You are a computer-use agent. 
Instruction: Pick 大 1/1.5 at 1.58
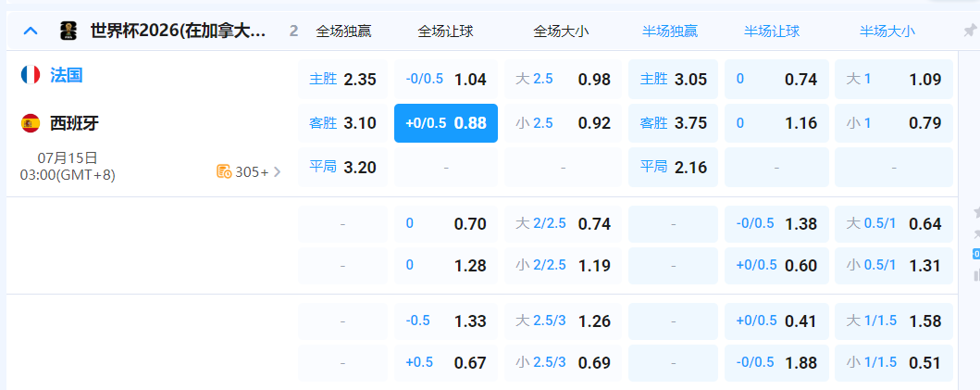894,321
